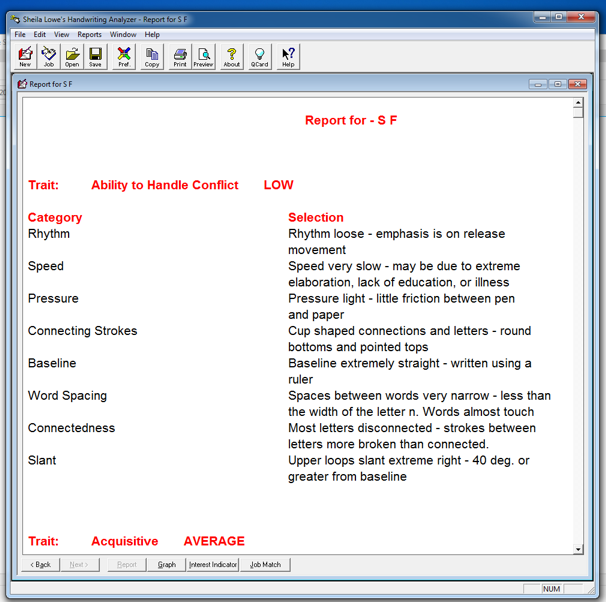This screenshot has width=606, height=602.
Task: Show the Graph view
Action: coord(167,565)
